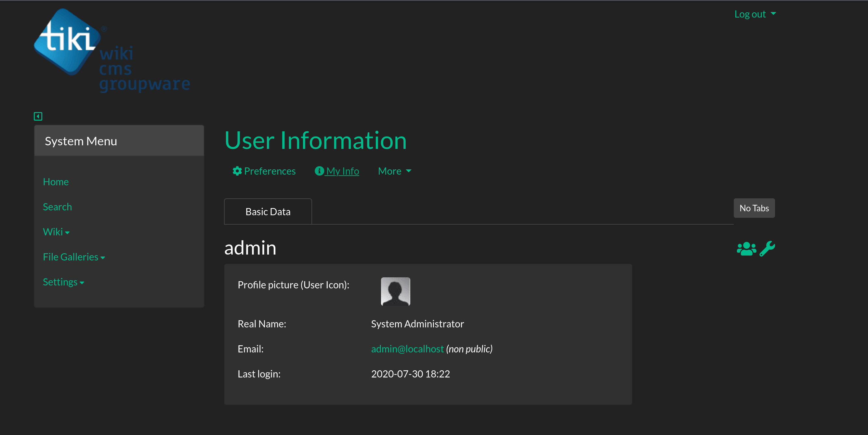Select the Basic Data tab
868x435 pixels.
pyautogui.click(x=269, y=211)
